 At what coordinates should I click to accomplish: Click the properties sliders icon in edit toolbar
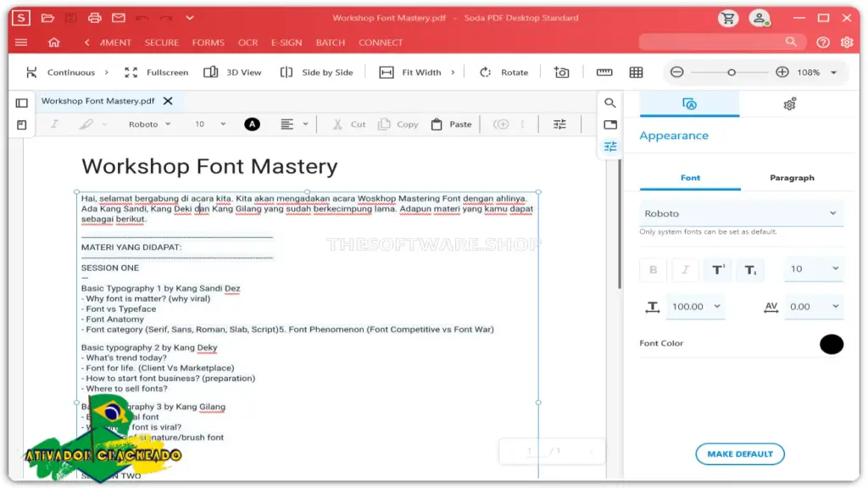559,125
